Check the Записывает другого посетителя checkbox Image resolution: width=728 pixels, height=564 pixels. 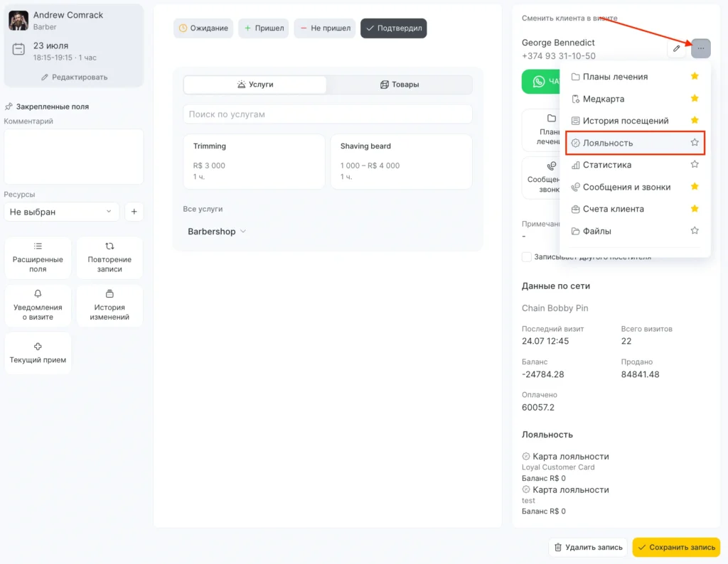click(x=527, y=257)
